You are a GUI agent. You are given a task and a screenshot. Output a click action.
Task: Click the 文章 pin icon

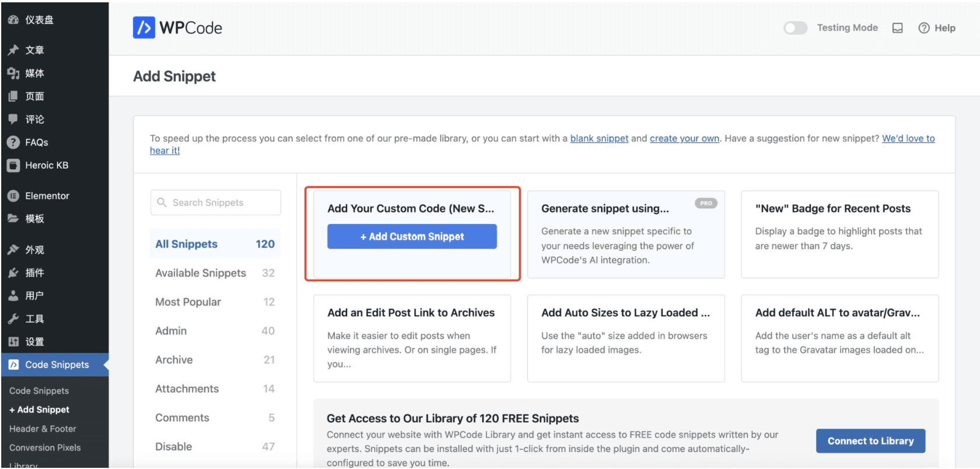click(x=13, y=50)
